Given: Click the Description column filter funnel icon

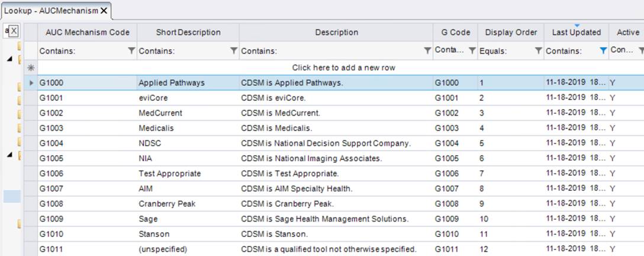Looking at the screenshot, I should (x=427, y=51).
